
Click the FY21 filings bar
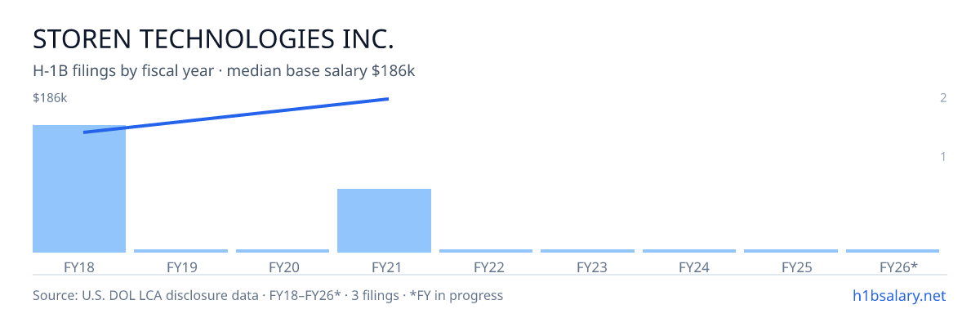[384, 221]
